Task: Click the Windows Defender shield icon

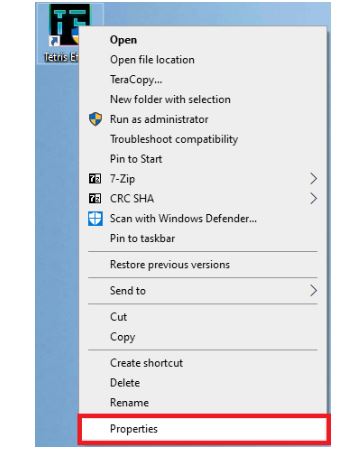Action: pos(95,219)
